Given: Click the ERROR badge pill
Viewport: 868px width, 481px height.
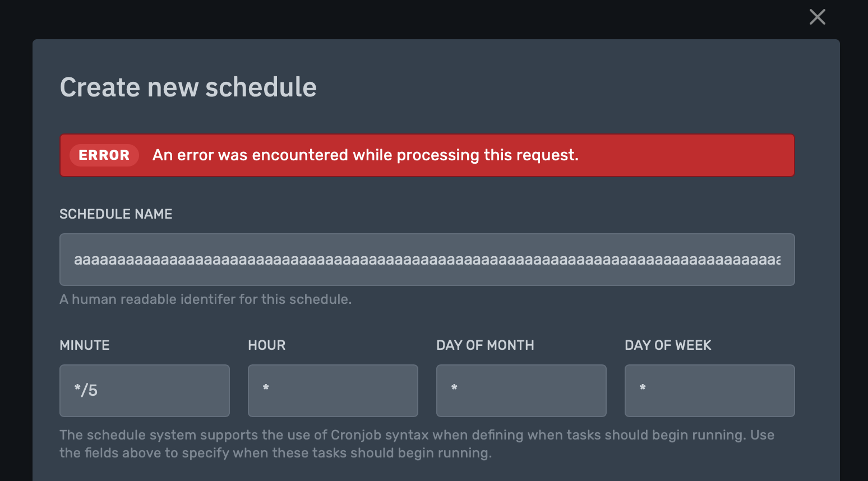Looking at the screenshot, I should 104,155.
